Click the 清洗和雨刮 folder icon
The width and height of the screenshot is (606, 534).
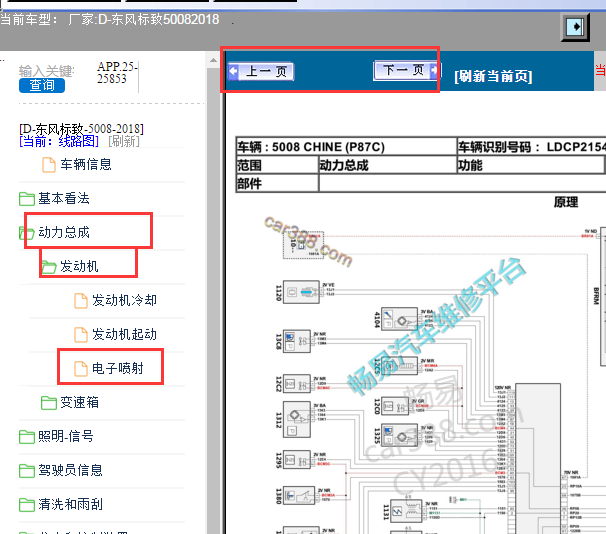[27, 505]
